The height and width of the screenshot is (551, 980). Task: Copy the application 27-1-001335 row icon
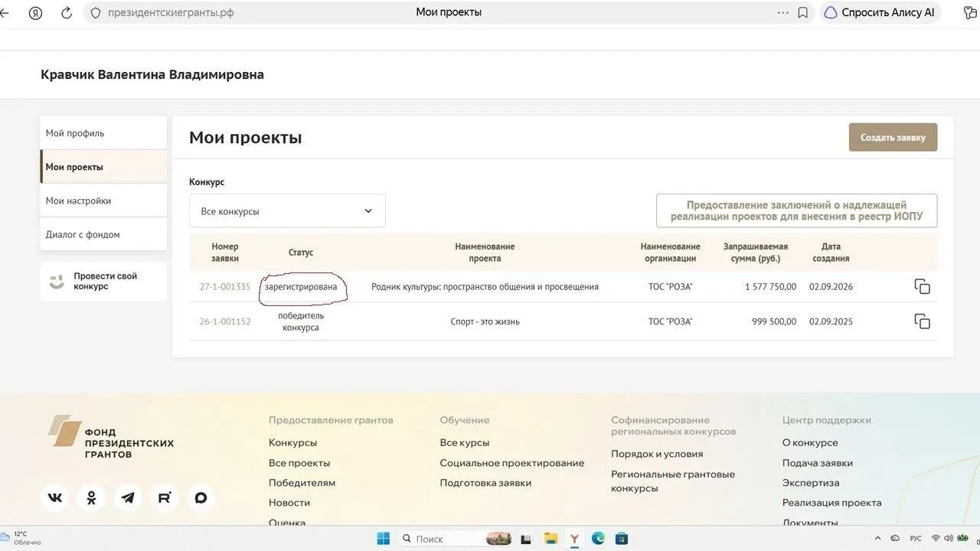(x=922, y=287)
